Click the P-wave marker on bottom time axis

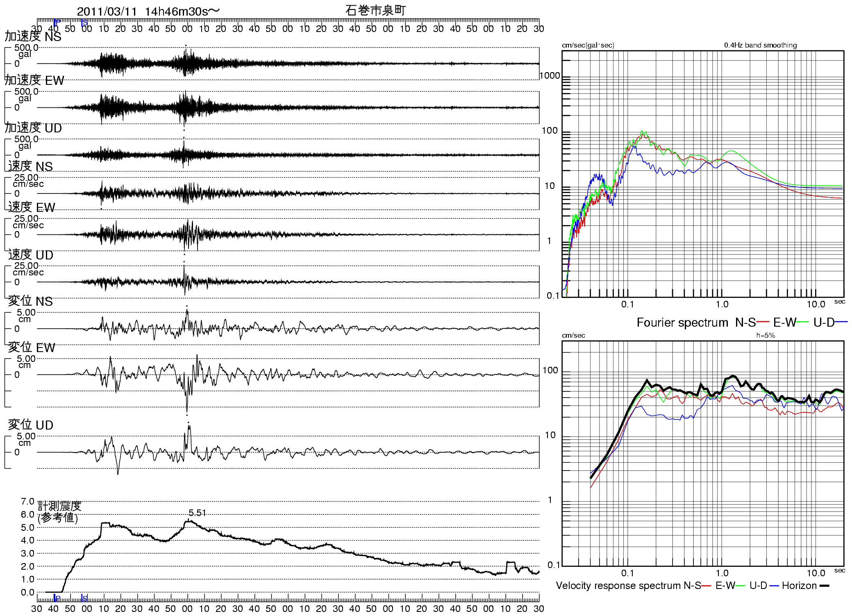click(56, 598)
